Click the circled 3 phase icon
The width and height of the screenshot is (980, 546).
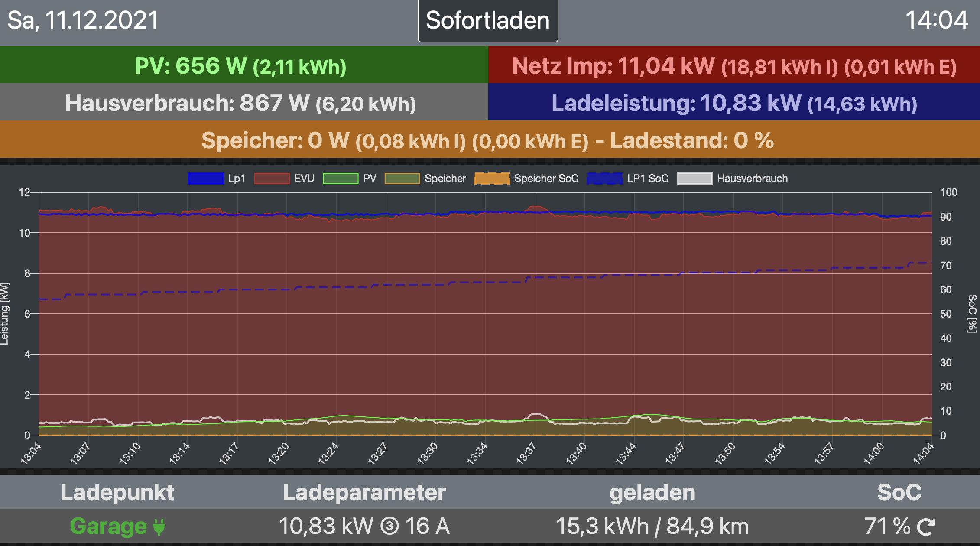pyautogui.click(x=389, y=526)
